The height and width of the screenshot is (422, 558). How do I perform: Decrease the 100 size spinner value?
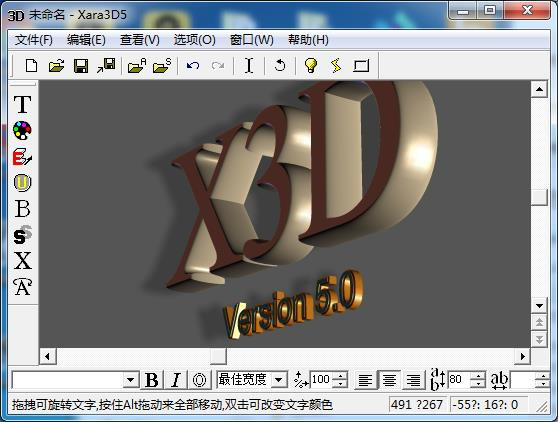click(341, 384)
